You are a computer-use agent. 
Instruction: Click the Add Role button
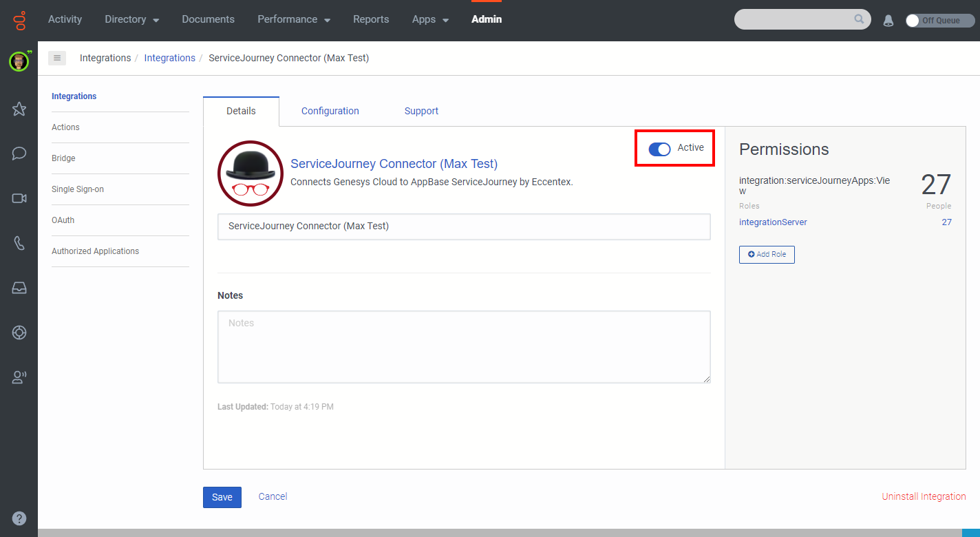pos(767,255)
